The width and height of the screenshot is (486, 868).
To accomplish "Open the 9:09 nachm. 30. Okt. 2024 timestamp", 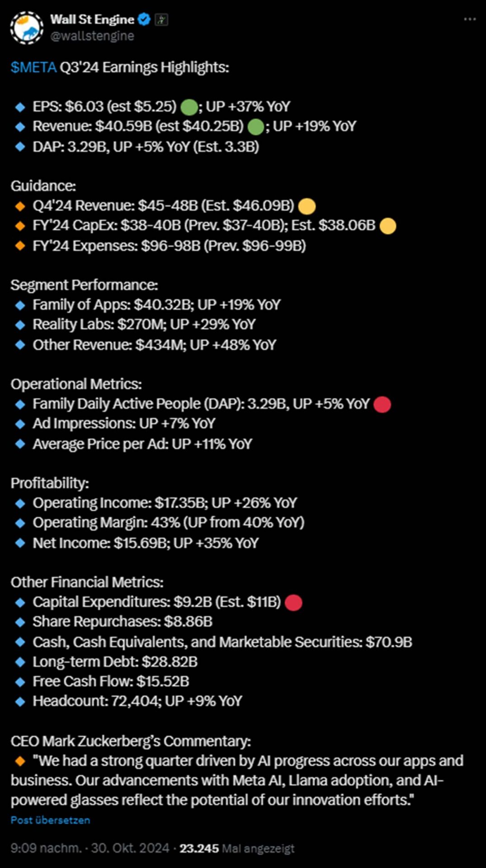I will (90, 848).
